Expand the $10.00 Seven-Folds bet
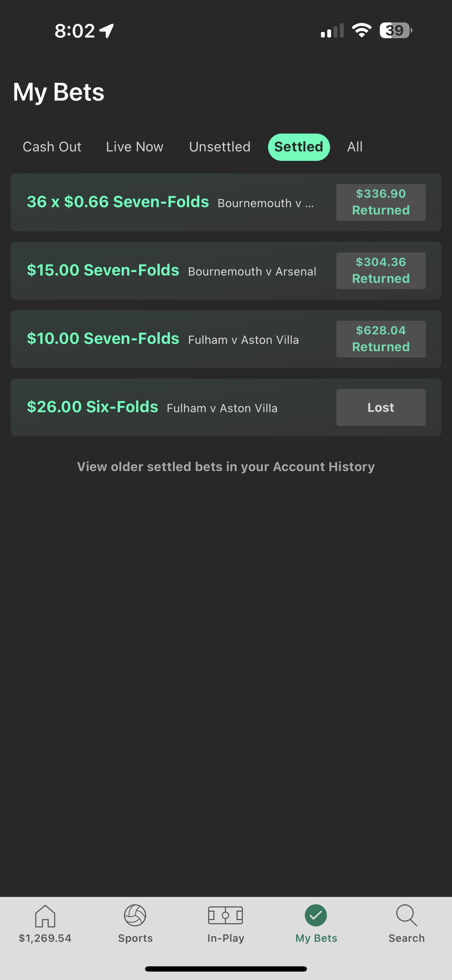The width and height of the screenshot is (452, 980). (226, 339)
